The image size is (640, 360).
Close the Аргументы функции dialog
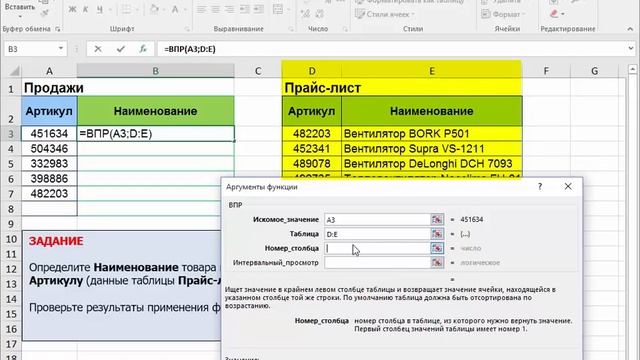tap(568, 187)
